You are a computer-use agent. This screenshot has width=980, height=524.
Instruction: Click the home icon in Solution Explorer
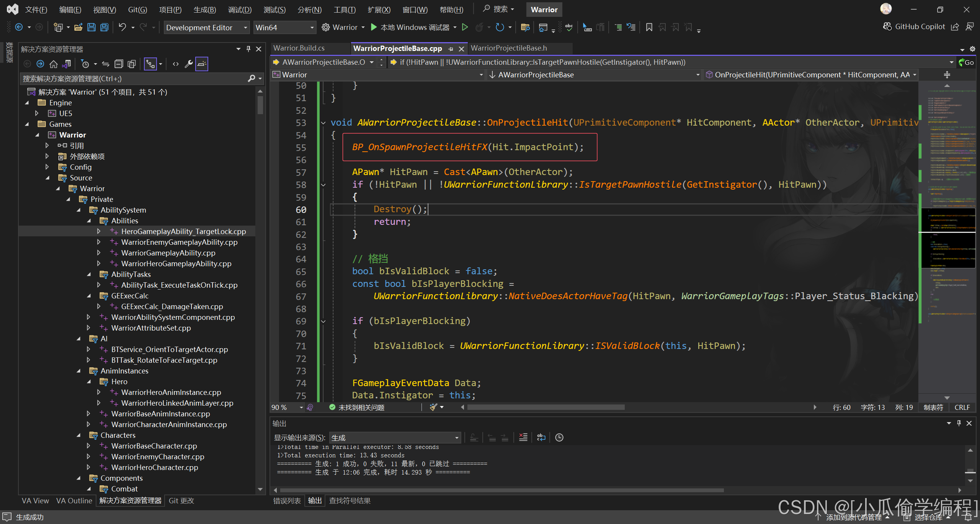[x=54, y=64]
